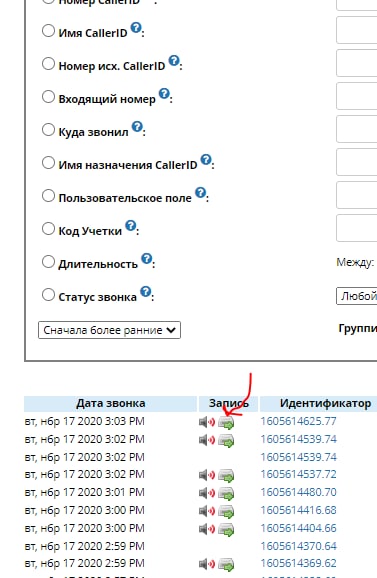Click the date cell 'вт, нбр 17 2020 3:03 PM'

tap(85, 421)
